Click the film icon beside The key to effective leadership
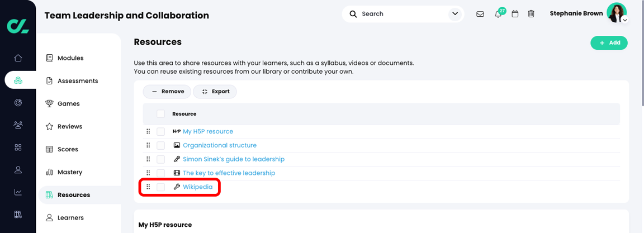This screenshot has width=644, height=233. (x=177, y=173)
